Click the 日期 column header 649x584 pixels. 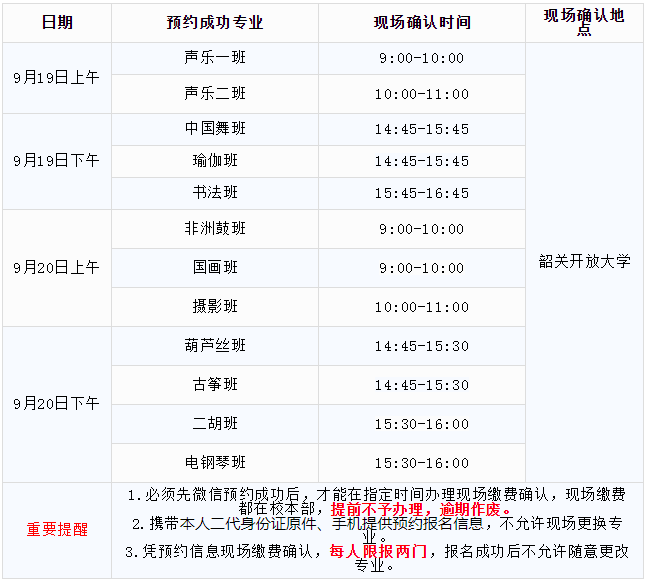(x=57, y=22)
